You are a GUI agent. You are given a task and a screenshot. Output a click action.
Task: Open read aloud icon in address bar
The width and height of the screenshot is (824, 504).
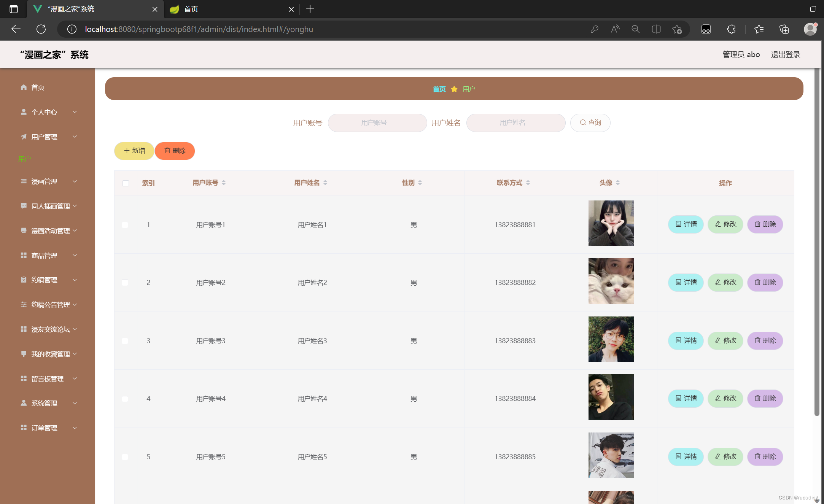click(615, 29)
